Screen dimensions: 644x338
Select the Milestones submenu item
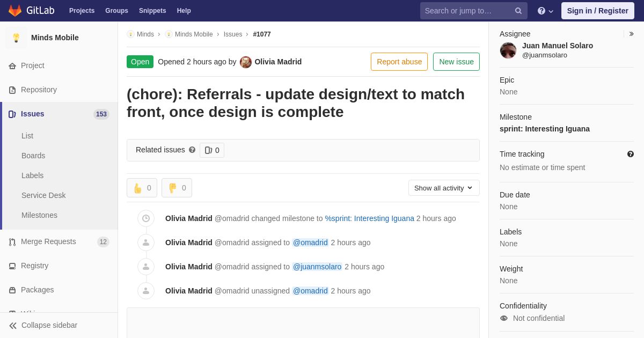pos(39,215)
